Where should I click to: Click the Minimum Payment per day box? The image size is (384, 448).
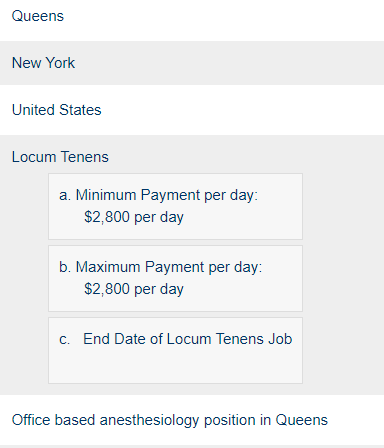pyautogui.click(x=175, y=206)
